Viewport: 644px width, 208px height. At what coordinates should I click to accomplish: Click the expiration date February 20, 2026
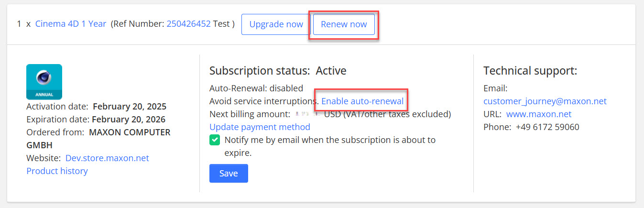(x=129, y=120)
